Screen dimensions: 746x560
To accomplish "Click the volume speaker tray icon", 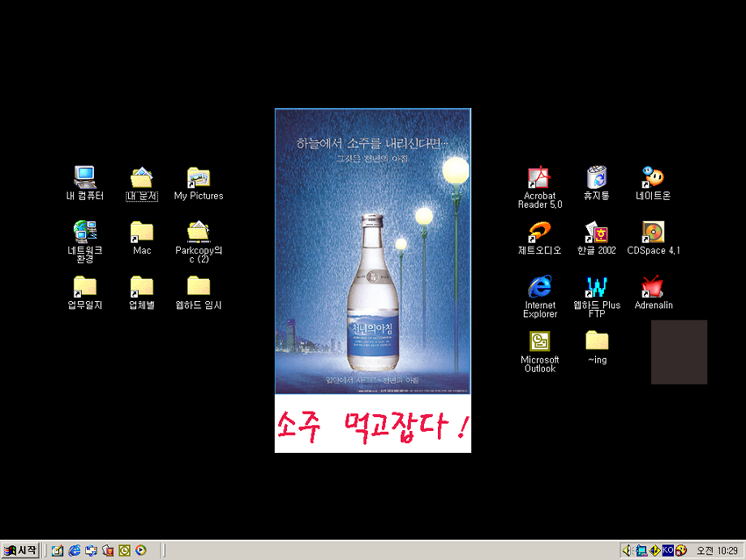I will point(627,550).
